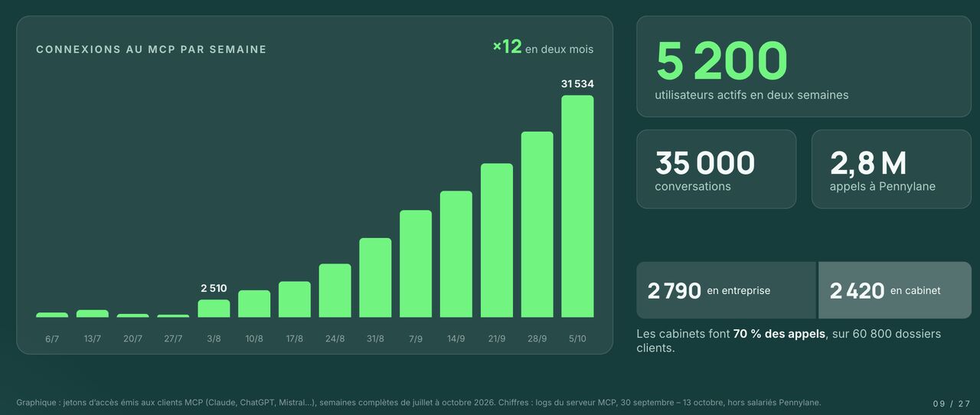The image size is (980, 415).
Task: Open the 5 200 utilisateurs actifs card
Action: pyautogui.click(x=804, y=67)
